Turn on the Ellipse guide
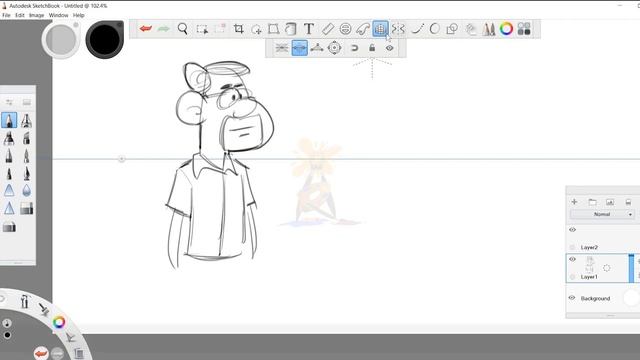Screen dimensions: 640x360 (345, 29)
